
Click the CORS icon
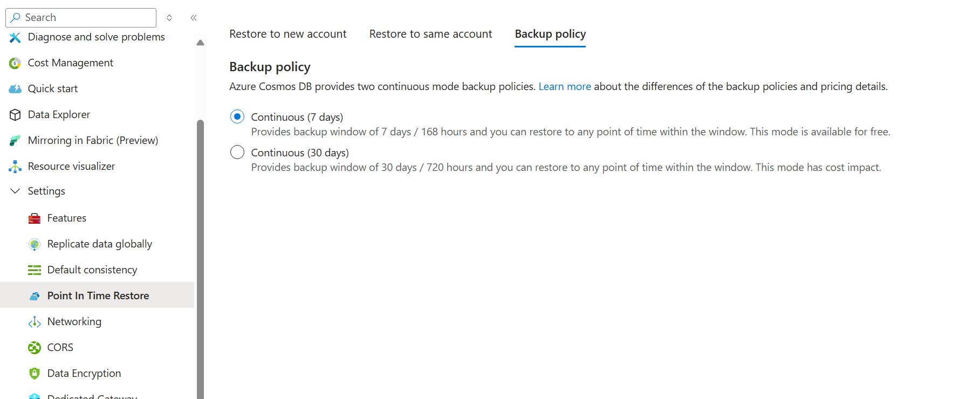click(34, 347)
